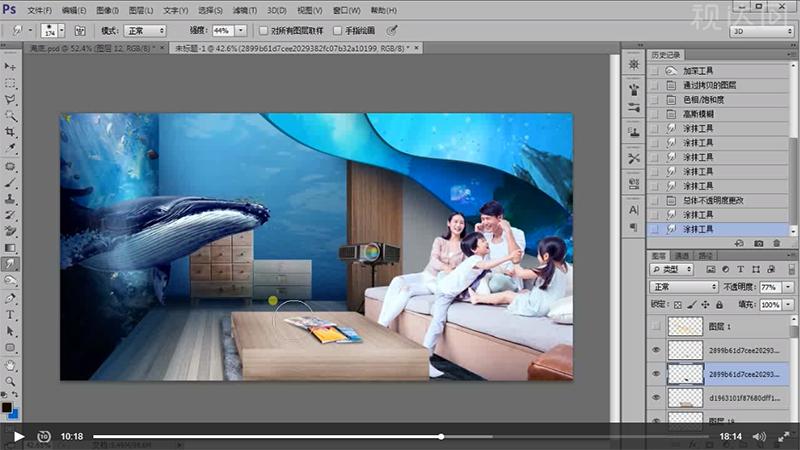Select the Smudge tool in toolbox
Viewport: 800px width, 450px height.
point(10,264)
